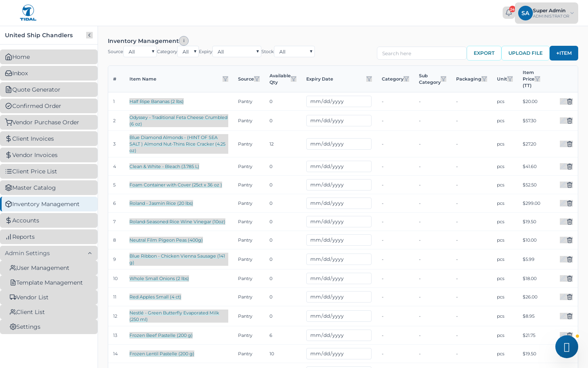
Task: Delete the Nestlé Evaporated Milk row
Action: point(570,316)
